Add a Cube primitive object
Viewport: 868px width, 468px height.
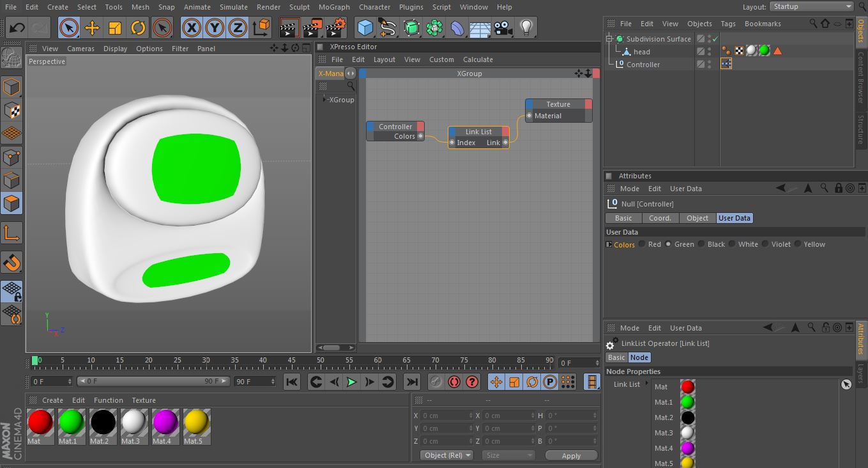pyautogui.click(x=365, y=28)
